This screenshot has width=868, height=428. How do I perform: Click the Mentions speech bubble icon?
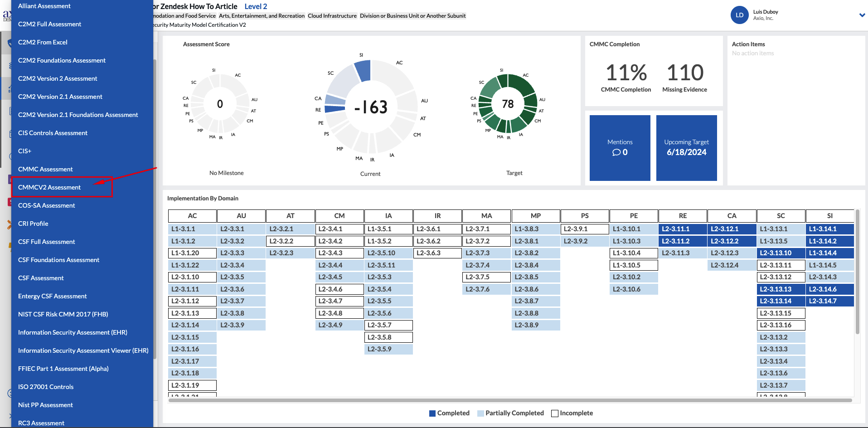[616, 152]
